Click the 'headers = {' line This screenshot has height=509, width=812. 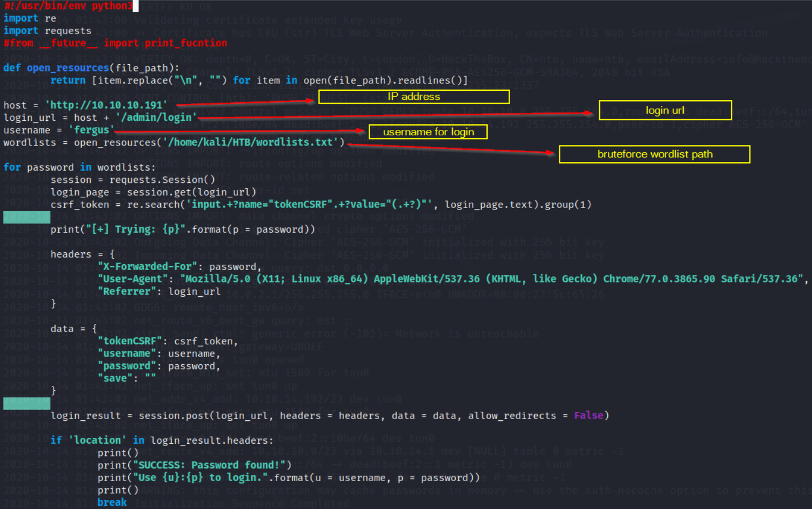[x=82, y=254]
